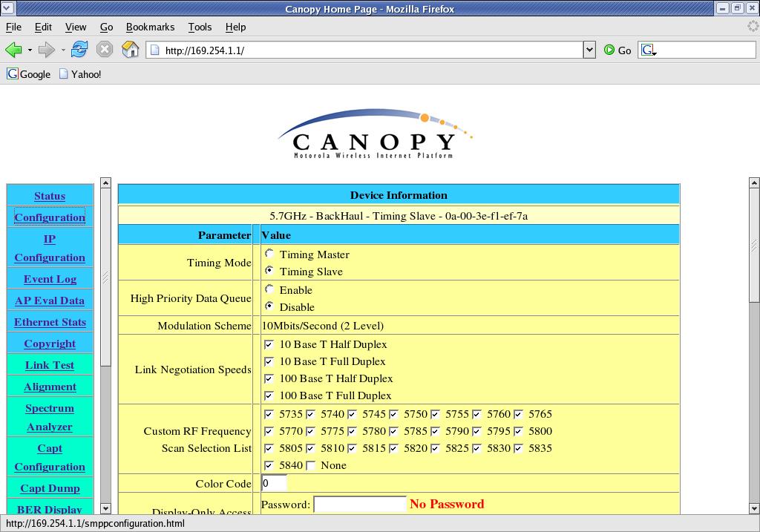Enable the High Priority Data Queue

tap(269, 289)
